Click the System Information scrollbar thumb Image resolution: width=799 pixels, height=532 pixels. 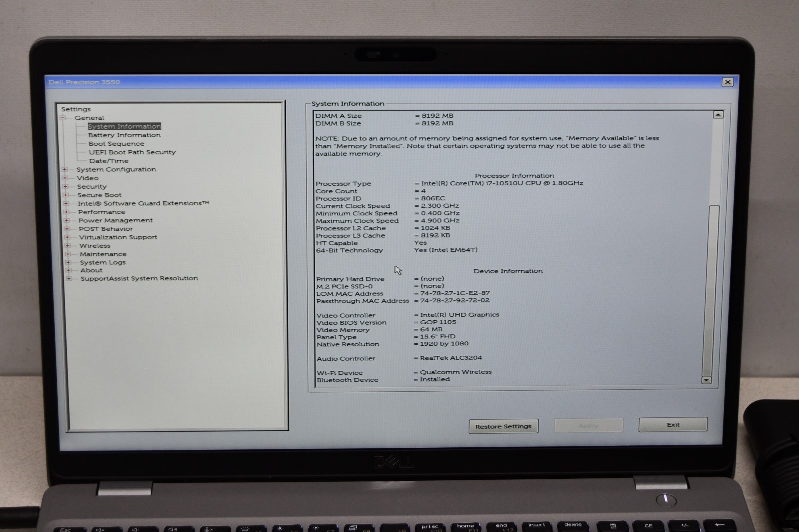(711, 290)
